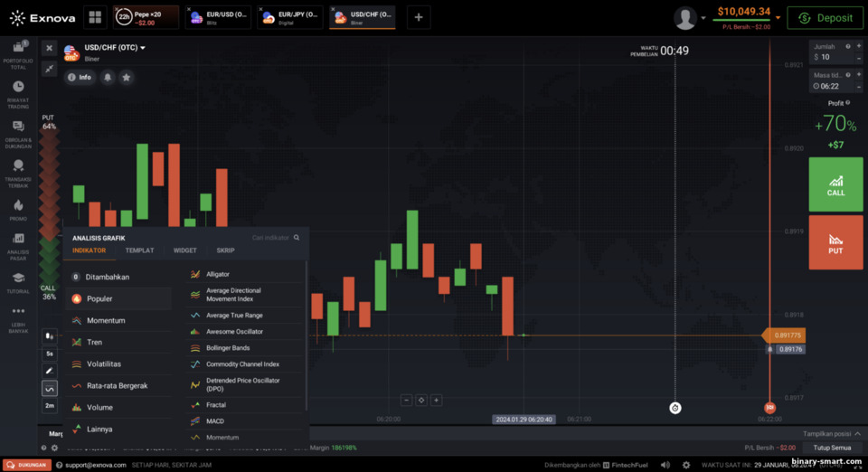Add the Fractal indicator
This screenshot has width=868, height=472.
[245, 405]
